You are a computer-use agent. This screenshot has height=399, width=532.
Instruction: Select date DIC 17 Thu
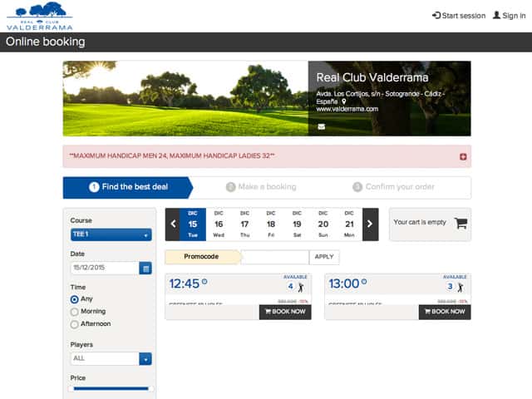tap(244, 224)
